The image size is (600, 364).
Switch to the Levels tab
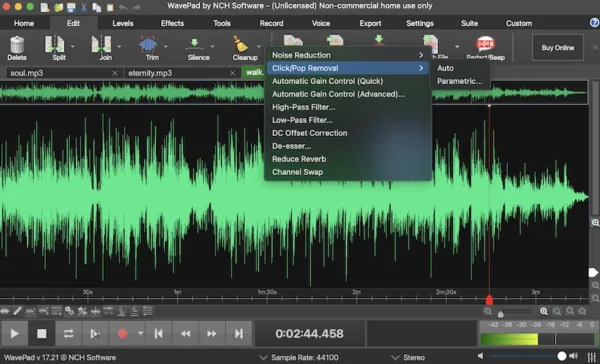pos(123,23)
